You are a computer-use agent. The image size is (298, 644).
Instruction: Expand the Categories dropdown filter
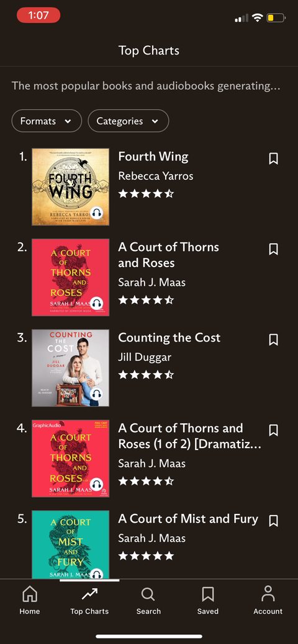(129, 121)
